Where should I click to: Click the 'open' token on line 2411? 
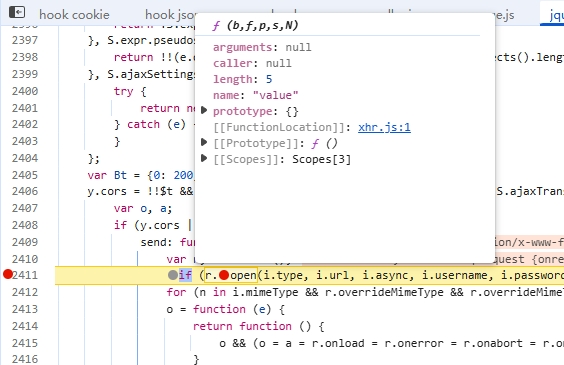pos(243,275)
